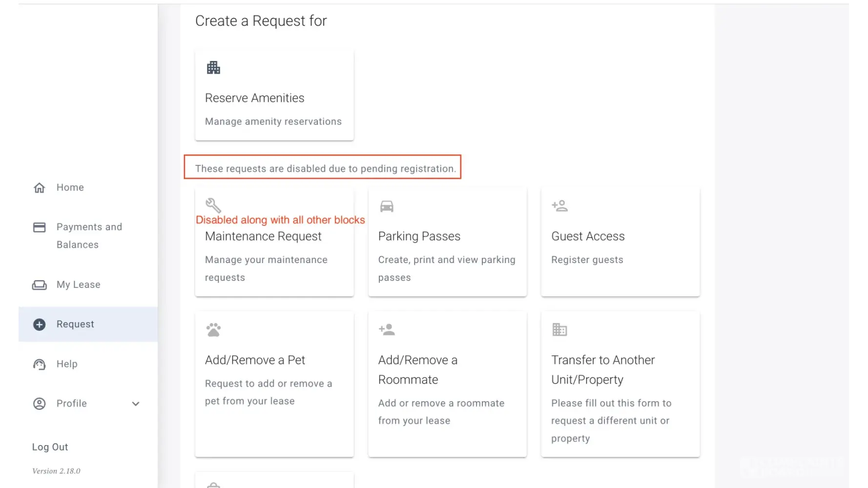
Task: Expand the Profile chevron arrow
Action: pyautogui.click(x=136, y=404)
